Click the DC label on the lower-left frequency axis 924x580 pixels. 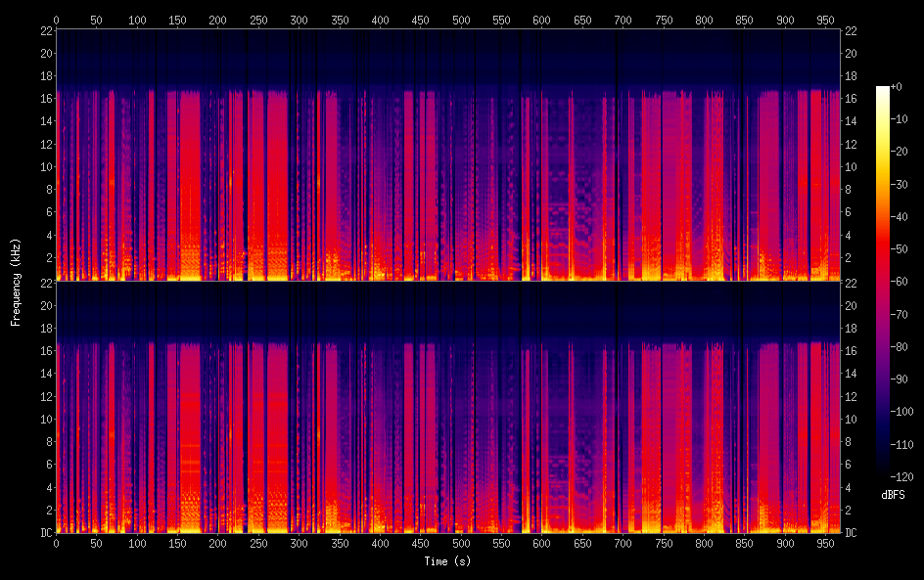point(43,532)
